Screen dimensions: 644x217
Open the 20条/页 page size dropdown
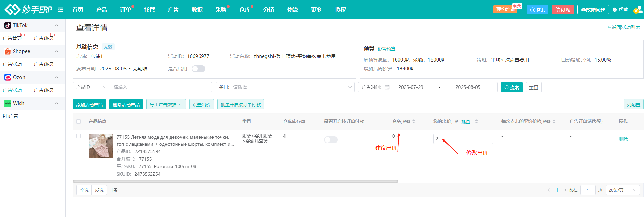tap(623, 190)
